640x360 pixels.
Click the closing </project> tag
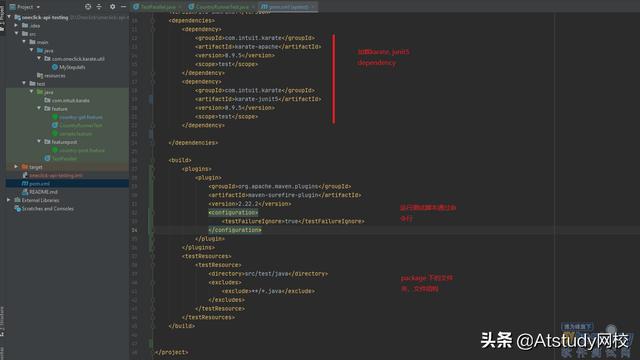172,352
